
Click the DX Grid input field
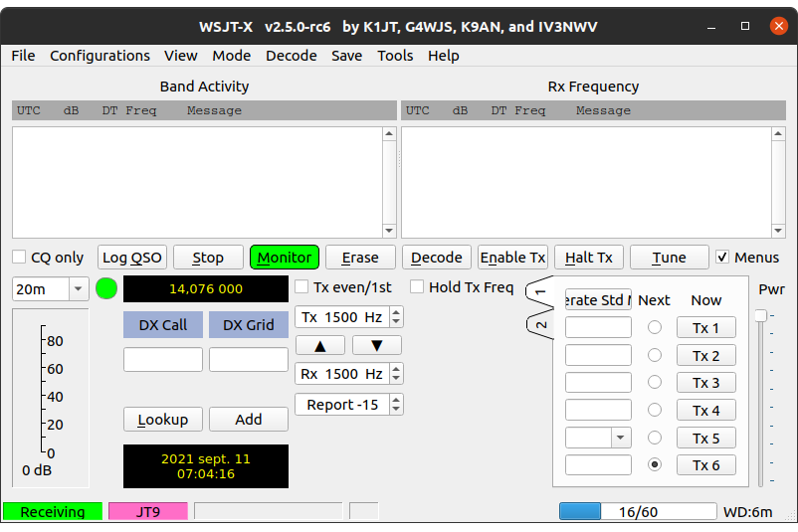[x=249, y=360]
